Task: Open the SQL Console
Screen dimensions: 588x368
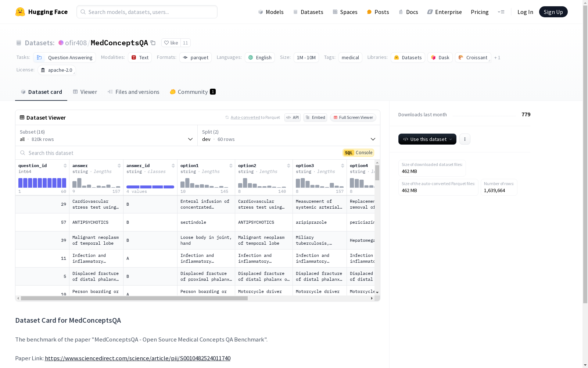Action: (358, 153)
